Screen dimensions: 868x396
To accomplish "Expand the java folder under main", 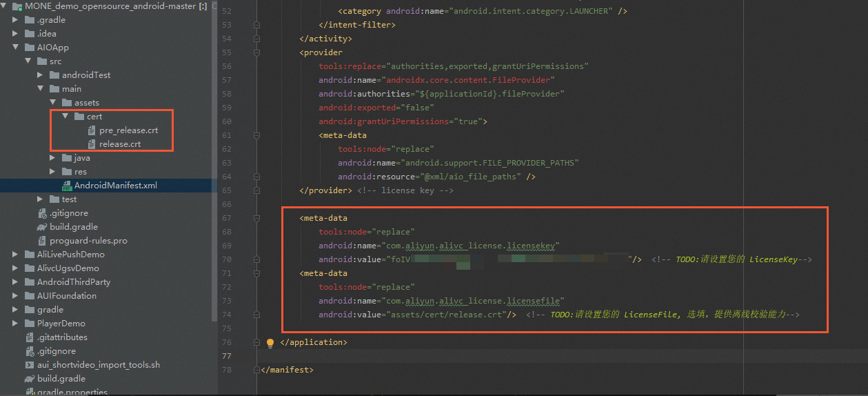I will pyautogui.click(x=53, y=158).
